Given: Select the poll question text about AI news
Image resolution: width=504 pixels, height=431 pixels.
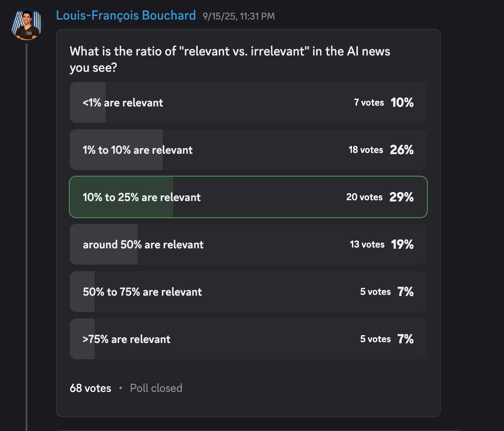Looking at the screenshot, I should tap(230, 59).
